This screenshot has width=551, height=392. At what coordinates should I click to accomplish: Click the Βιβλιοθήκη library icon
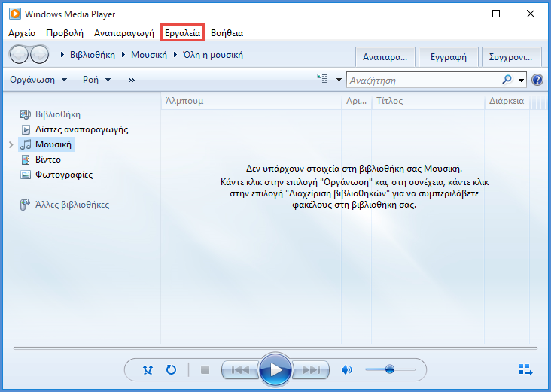[x=26, y=114]
